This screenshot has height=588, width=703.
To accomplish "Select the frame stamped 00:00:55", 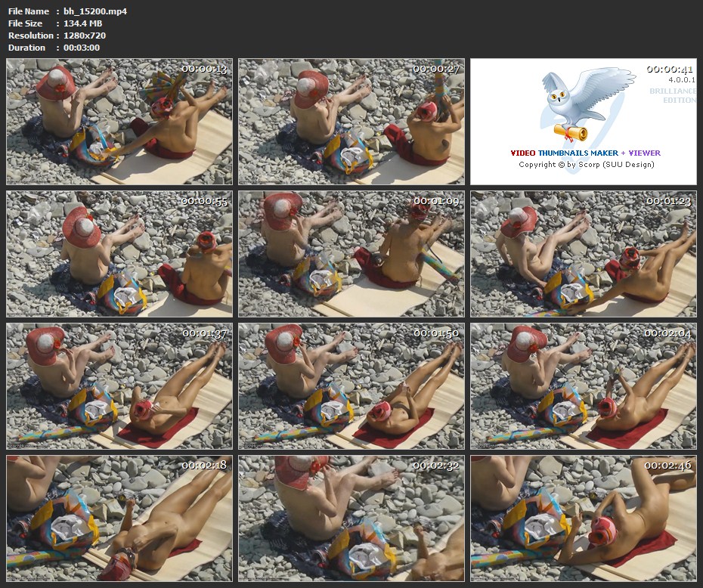I will (119, 254).
